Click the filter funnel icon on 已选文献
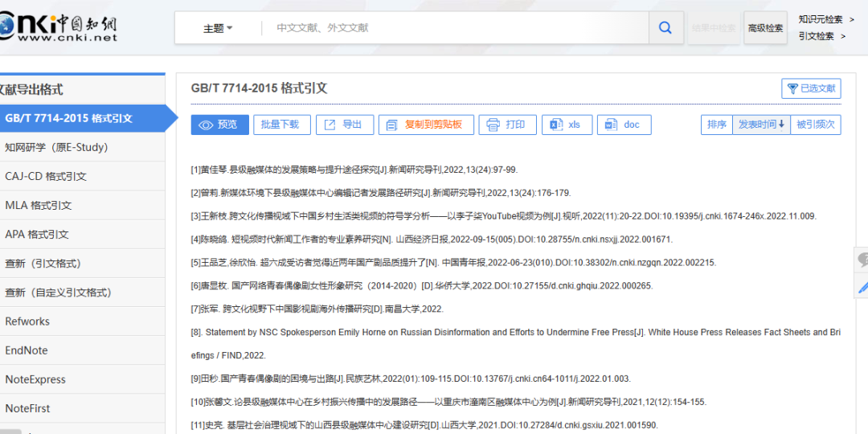 point(792,88)
